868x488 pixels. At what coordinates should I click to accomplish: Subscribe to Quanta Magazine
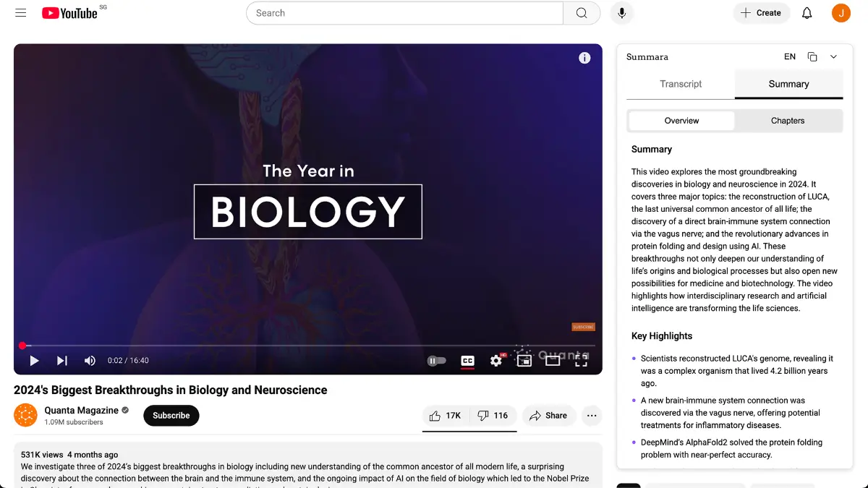(x=171, y=416)
